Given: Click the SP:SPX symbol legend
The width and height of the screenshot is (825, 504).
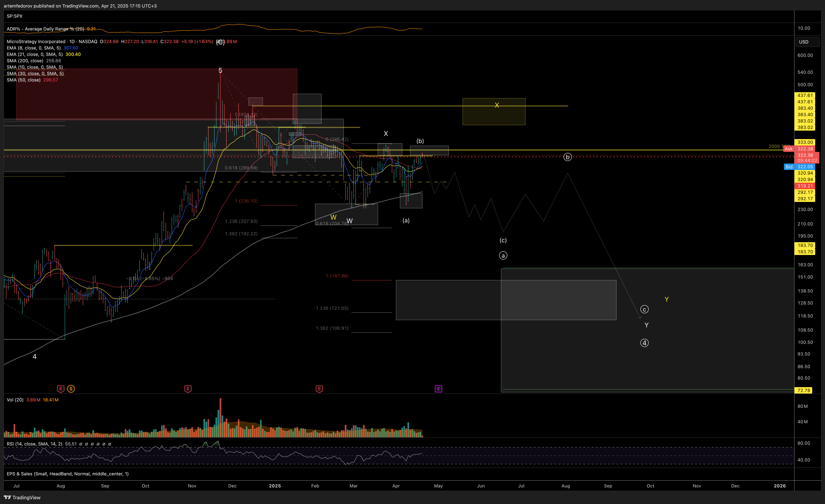Looking at the screenshot, I should (x=14, y=16).
